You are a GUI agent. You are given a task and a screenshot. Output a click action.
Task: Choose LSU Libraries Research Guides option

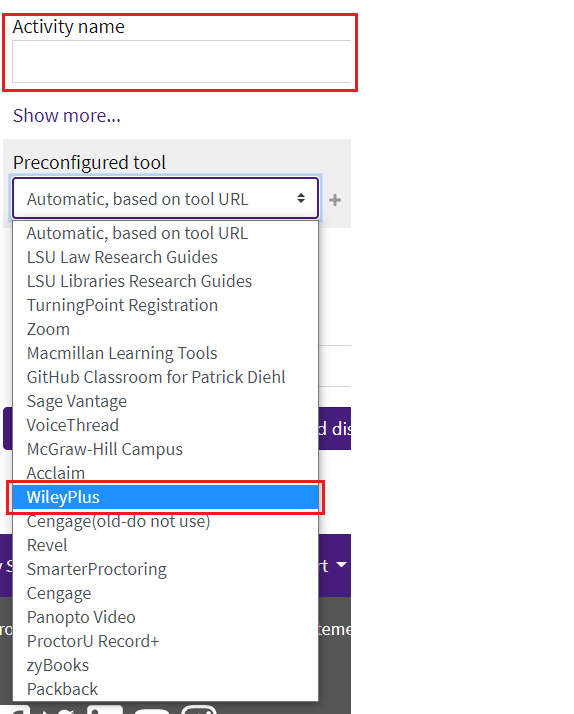[x=165, y=281]
